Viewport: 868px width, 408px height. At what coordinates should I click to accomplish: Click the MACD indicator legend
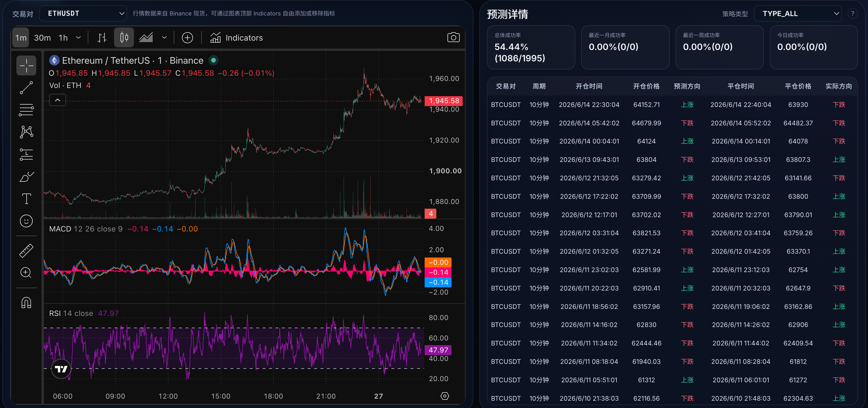(x=123, y=229)
